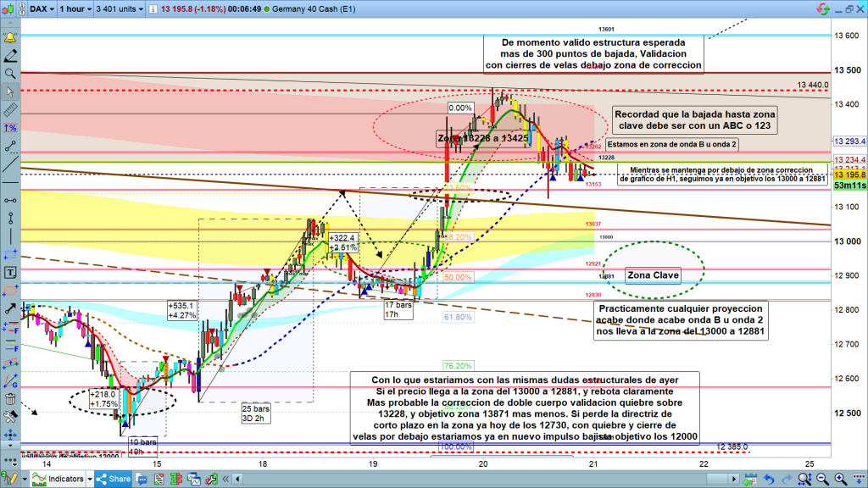Screen dimensions: 868x488
Task: Select the pencil drawing tool
Action: 10,56
